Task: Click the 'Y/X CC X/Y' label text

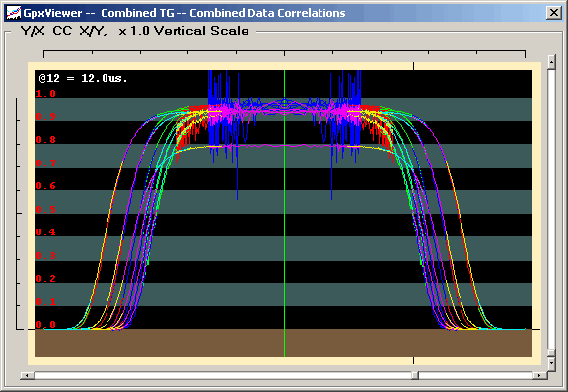Action: (x=63, y=32)
